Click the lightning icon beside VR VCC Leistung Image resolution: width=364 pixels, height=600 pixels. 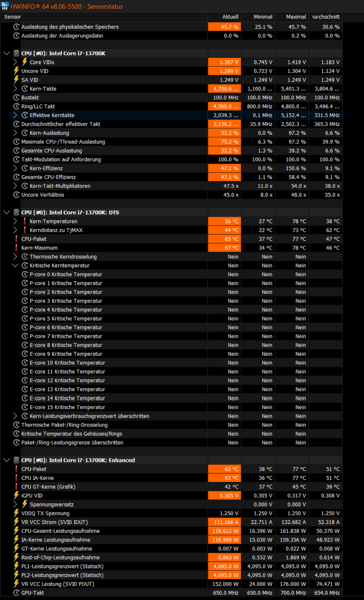pyautogui.click(x=16, y=584)
